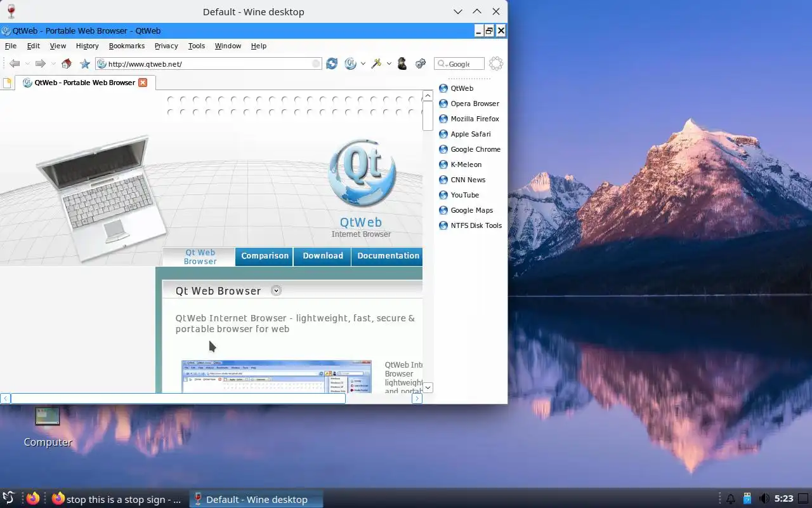The image size is (812, 508).
Task: Open settings via the gears icon
Action: [420, 63]
